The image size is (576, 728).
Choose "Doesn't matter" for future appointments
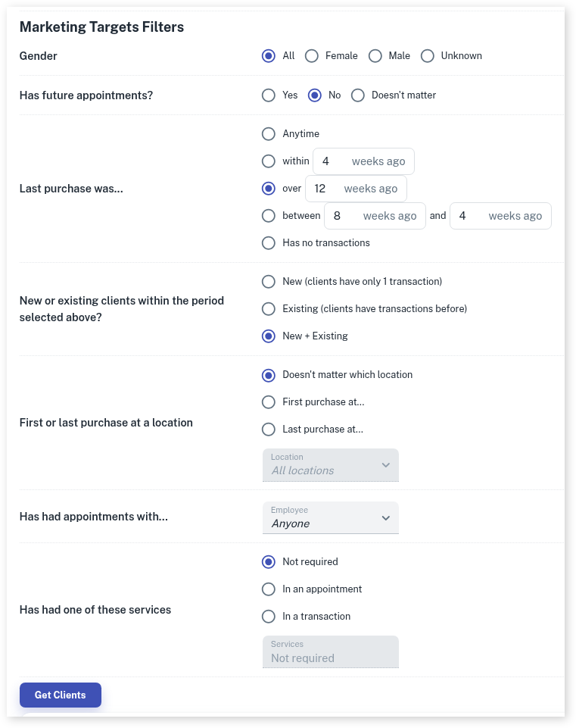pos(358,95)
